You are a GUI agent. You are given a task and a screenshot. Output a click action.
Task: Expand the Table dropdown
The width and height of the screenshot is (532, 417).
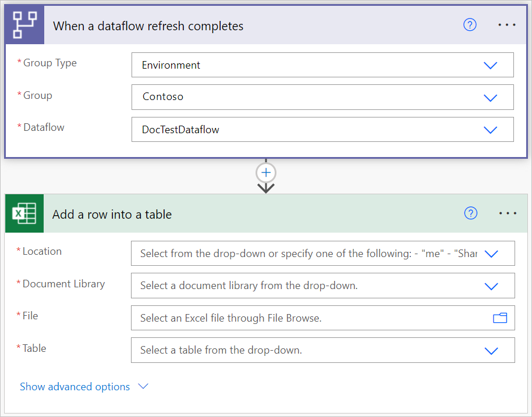click(491, 351)
